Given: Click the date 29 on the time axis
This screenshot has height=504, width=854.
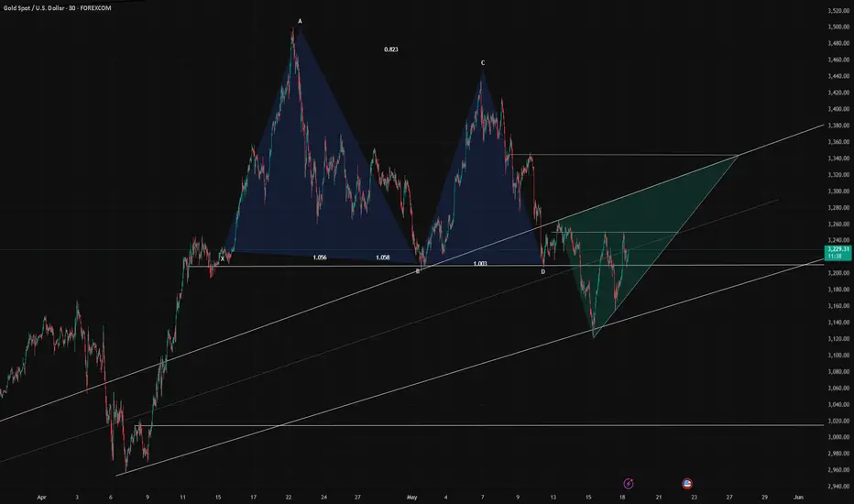Looking at the screenshot, I should [764, 498].
